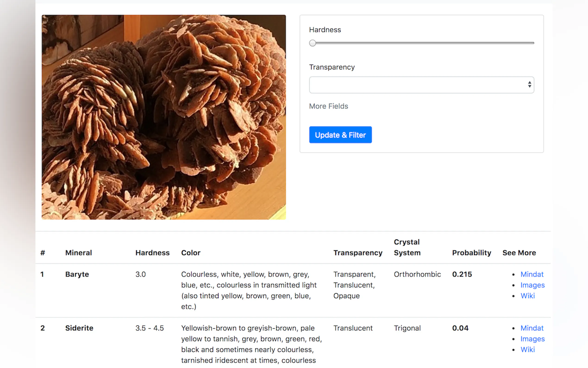This screenshot has height=368, width=588.
Task: Open the Images link for Baryte
Action: 532,285
